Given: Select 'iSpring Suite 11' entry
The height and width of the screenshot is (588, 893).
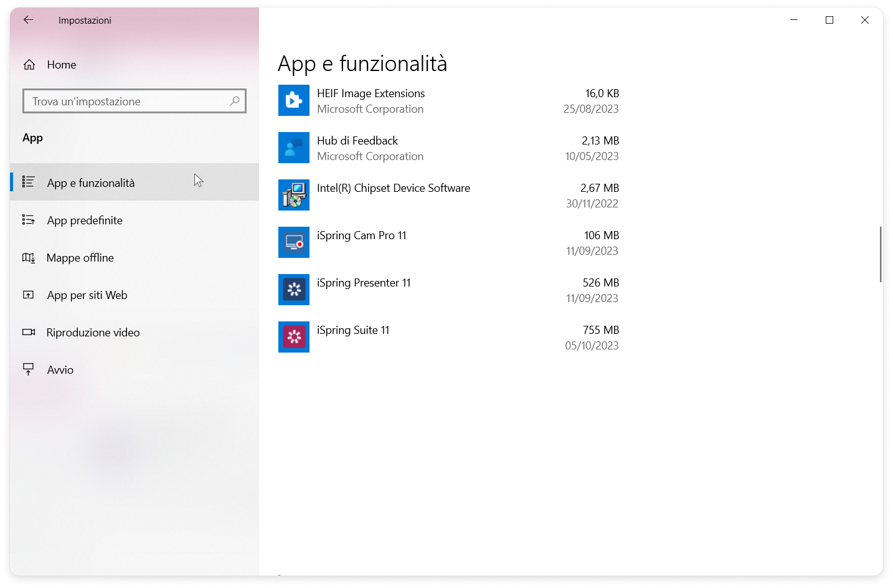Looking at the screenshot, I should click(x=448, y=337).
